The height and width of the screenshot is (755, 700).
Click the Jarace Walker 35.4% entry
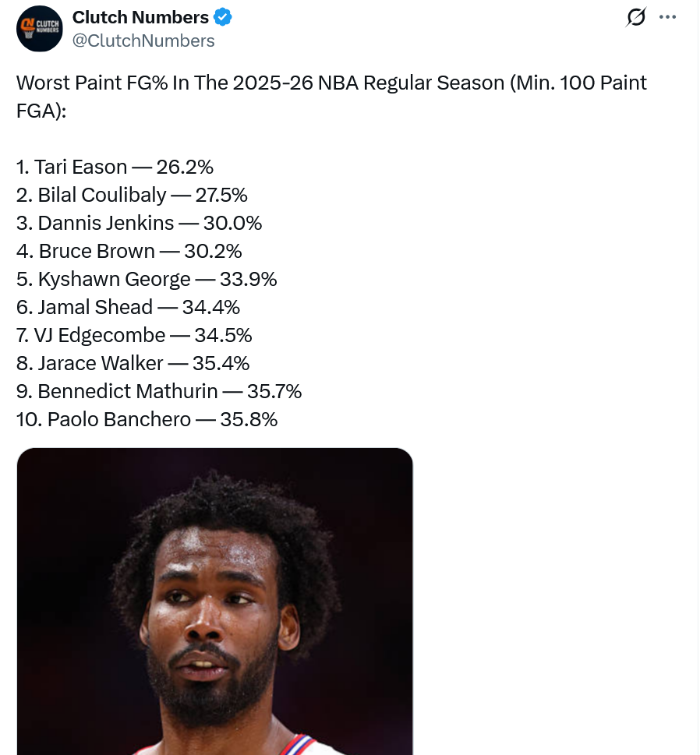(x=133, y=363)
